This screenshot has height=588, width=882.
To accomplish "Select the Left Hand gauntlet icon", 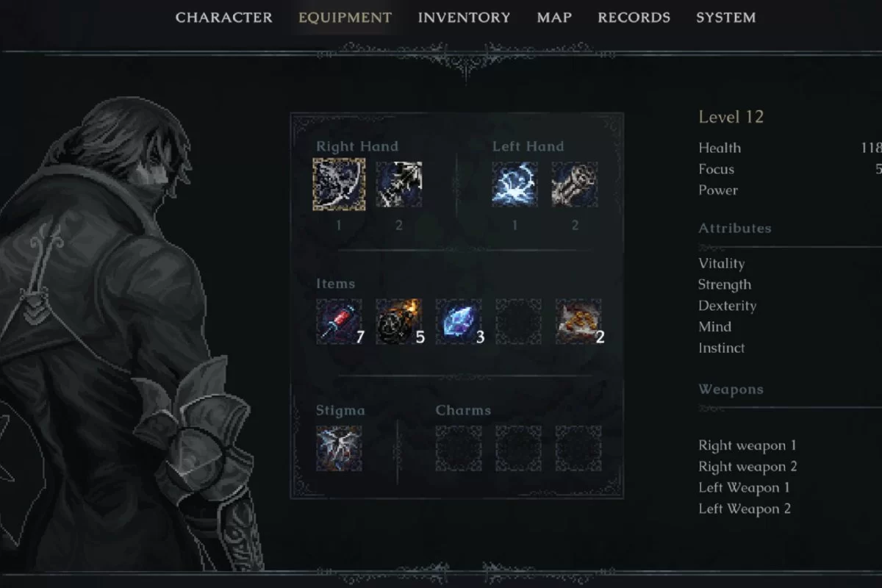I will point(575,184).
